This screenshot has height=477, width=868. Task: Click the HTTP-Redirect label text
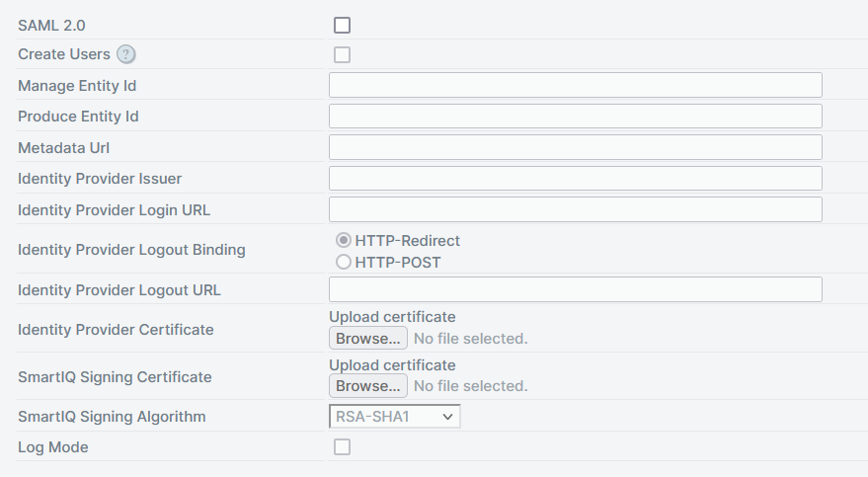click(x=408, y=241)
